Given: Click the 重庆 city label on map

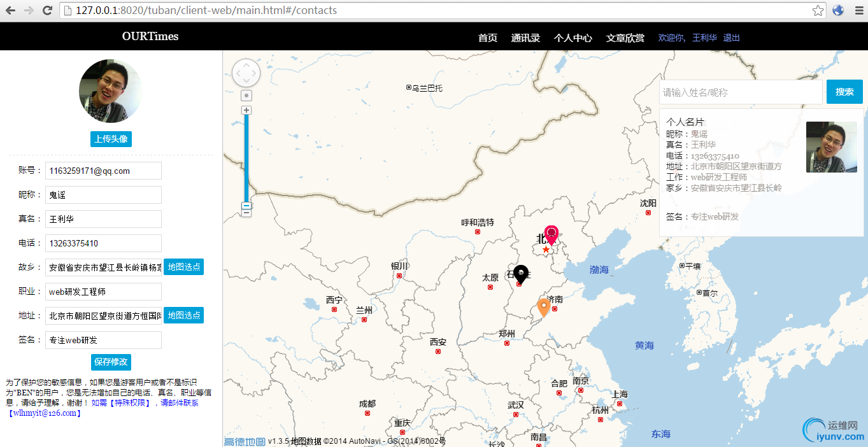Looking at the screenshot, I should coord(402,423).
